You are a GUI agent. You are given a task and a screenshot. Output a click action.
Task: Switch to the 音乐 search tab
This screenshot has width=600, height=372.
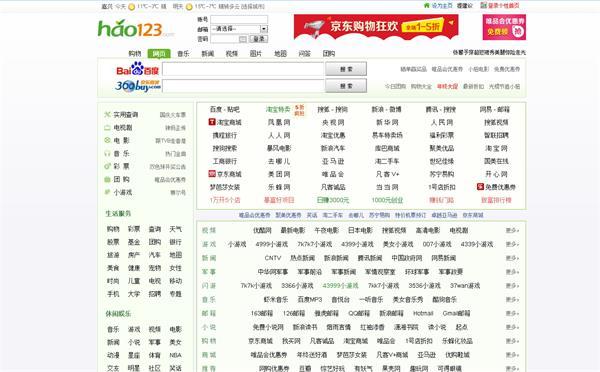(x=183, y=54)
